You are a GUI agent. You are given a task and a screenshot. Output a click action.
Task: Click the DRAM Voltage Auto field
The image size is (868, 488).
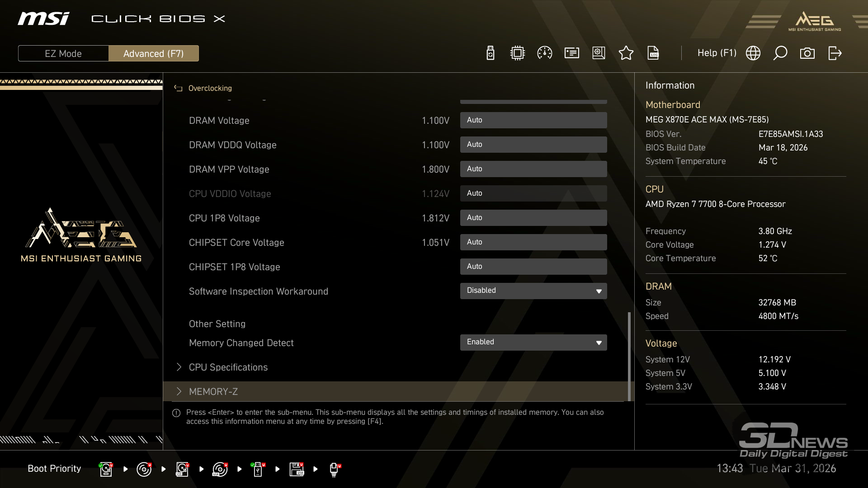[x=533, y=120]
